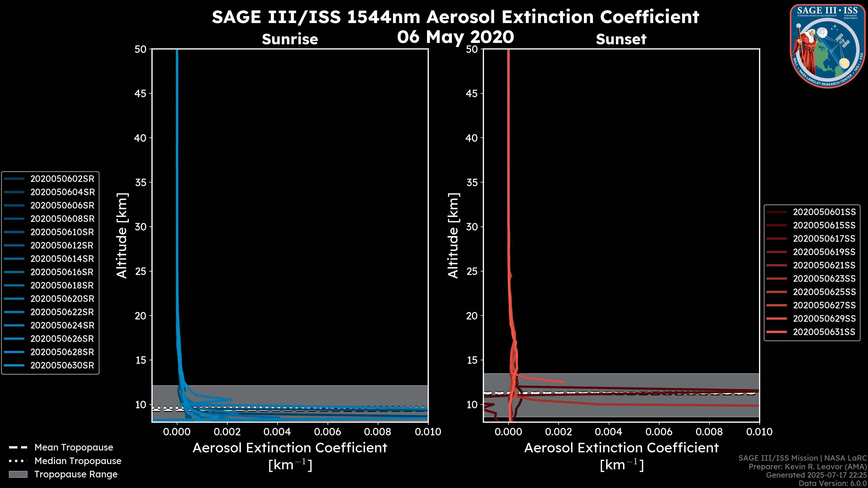This screenshot has width=868, height=488.
Task: Click the Mean Tropopause dashed line icon
Action: point(18,448)
